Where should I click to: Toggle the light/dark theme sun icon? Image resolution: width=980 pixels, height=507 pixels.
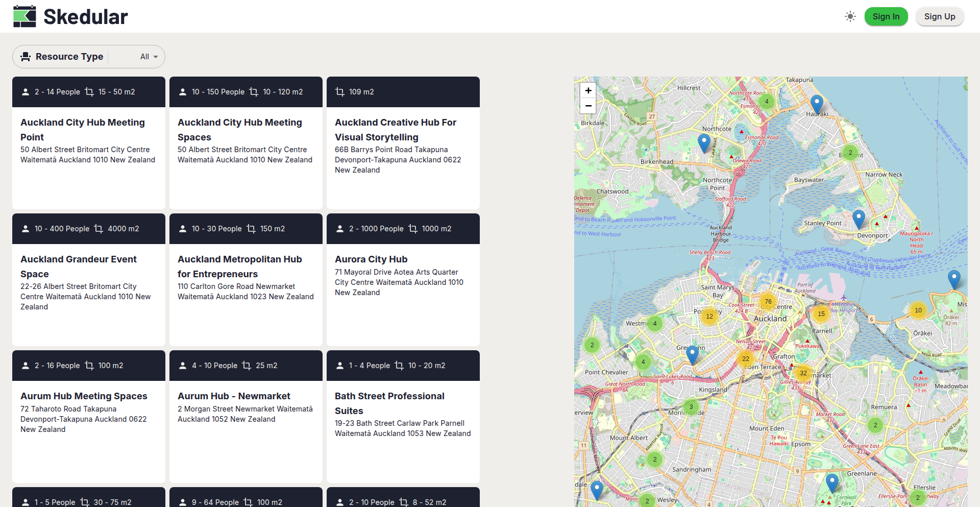tap(850, 16)
